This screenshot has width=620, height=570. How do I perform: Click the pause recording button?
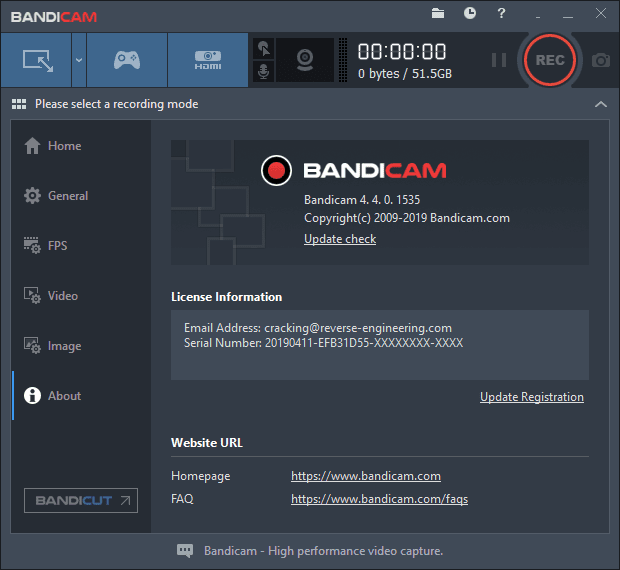[499, 60]
